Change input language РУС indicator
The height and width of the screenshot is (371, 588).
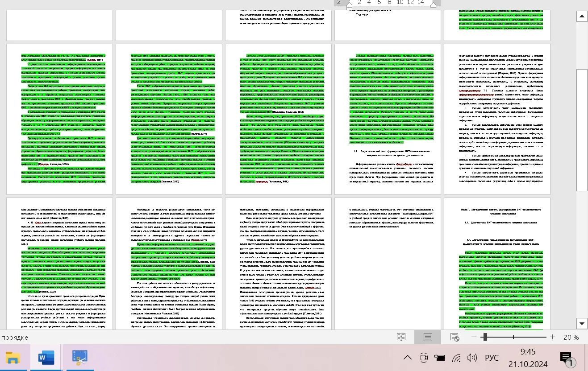pyautogui.click(x=492, y=358)
